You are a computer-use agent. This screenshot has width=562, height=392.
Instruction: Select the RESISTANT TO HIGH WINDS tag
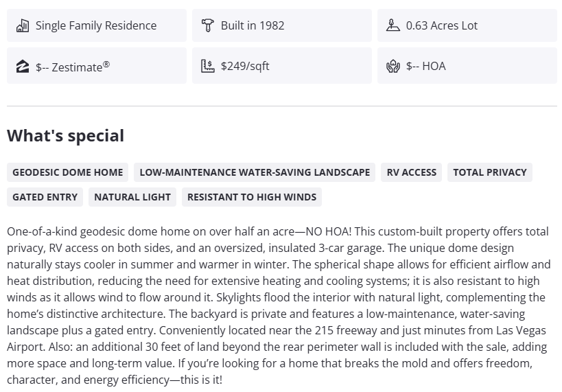click(252, 197)
